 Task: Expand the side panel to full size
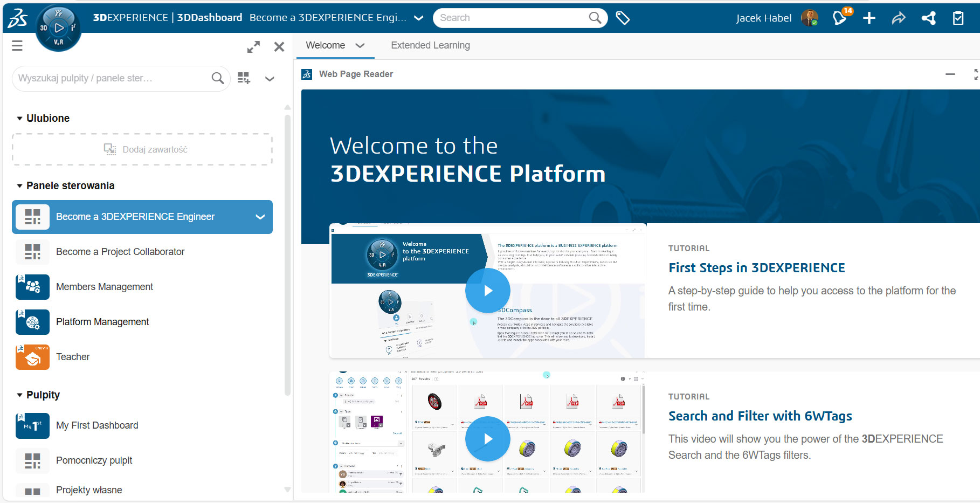pyautogui.click(x=253, y=47)
